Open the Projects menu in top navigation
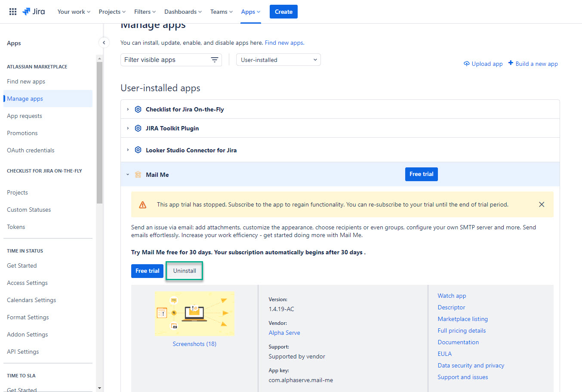 (x=112, y=12)
